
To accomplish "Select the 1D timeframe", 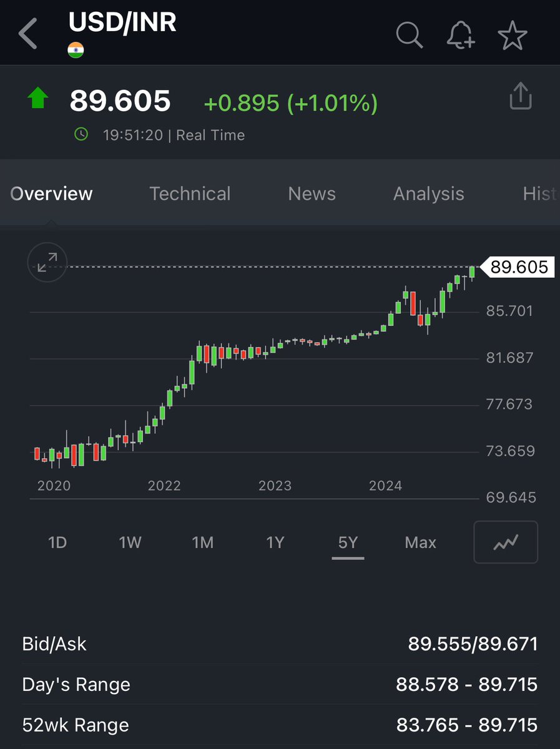I will [57, 542].
